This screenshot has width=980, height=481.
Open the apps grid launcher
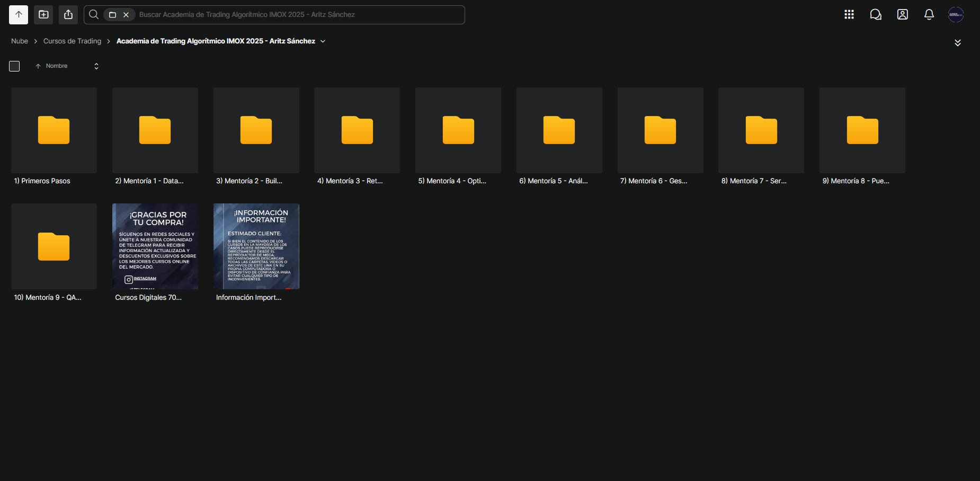[x=849, y=15]
